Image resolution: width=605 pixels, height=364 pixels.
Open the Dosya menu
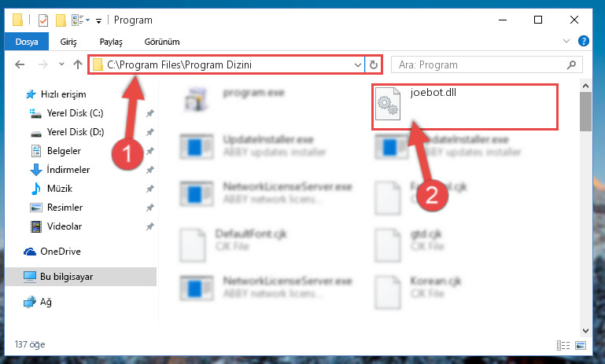tap(27, 42)
